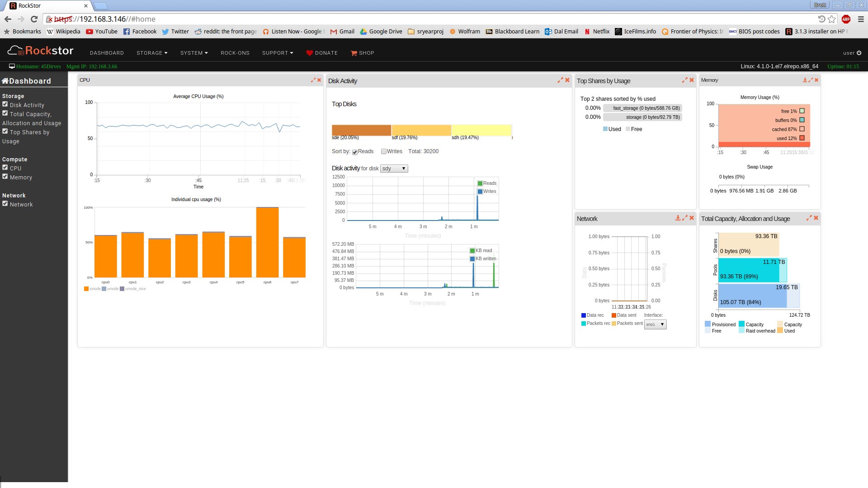The image size is (868, 488).
Task: Close the Disk Activity widget
Action: point(567,80)
